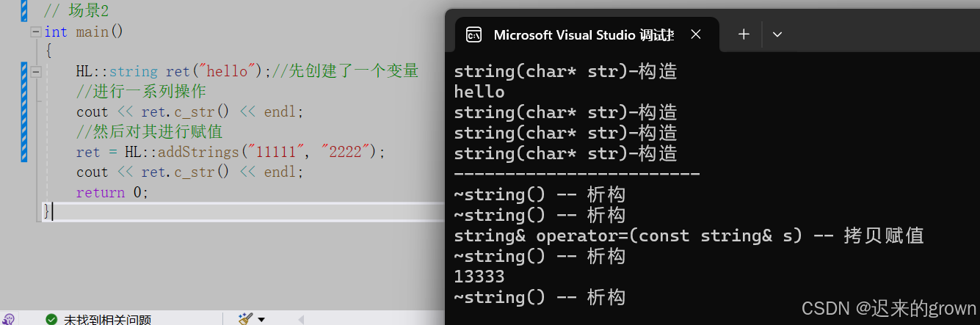Close the Visual Studio debug console tab
The image size is (980, 325).
click(x=696, y=34)
